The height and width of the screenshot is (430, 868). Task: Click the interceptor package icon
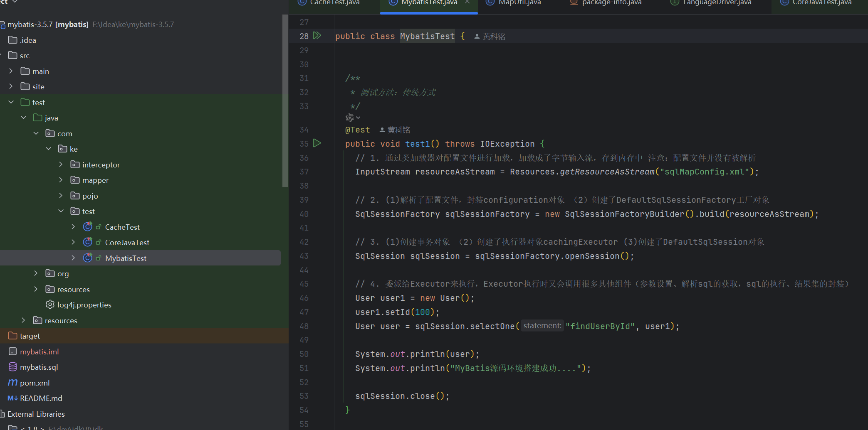[x=75, y=165]
